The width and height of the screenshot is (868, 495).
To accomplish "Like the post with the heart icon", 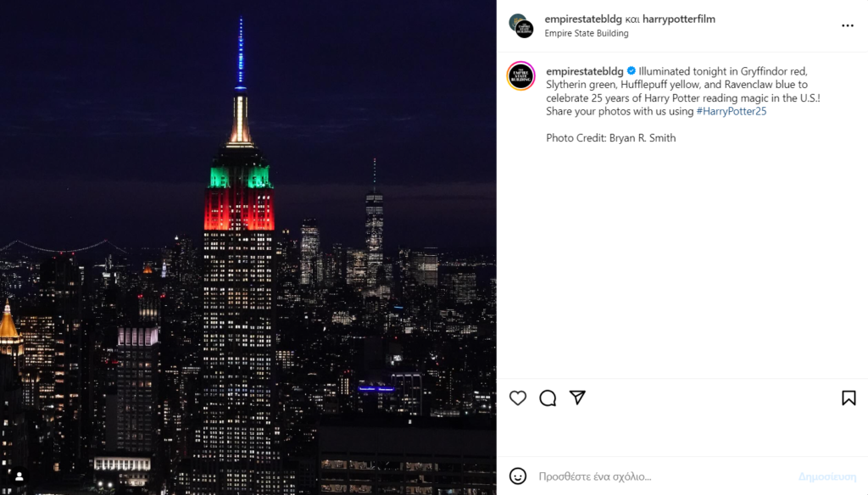I will click(518, 398).
